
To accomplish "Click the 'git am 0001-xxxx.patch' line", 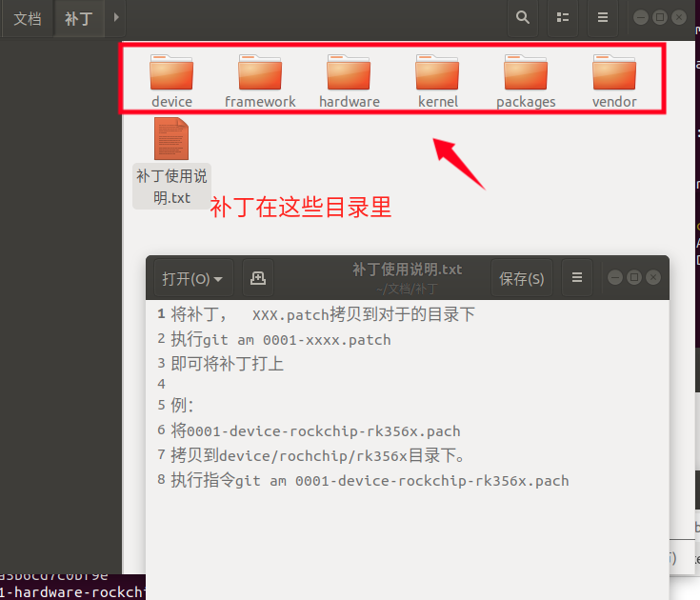I will [281, 340].
